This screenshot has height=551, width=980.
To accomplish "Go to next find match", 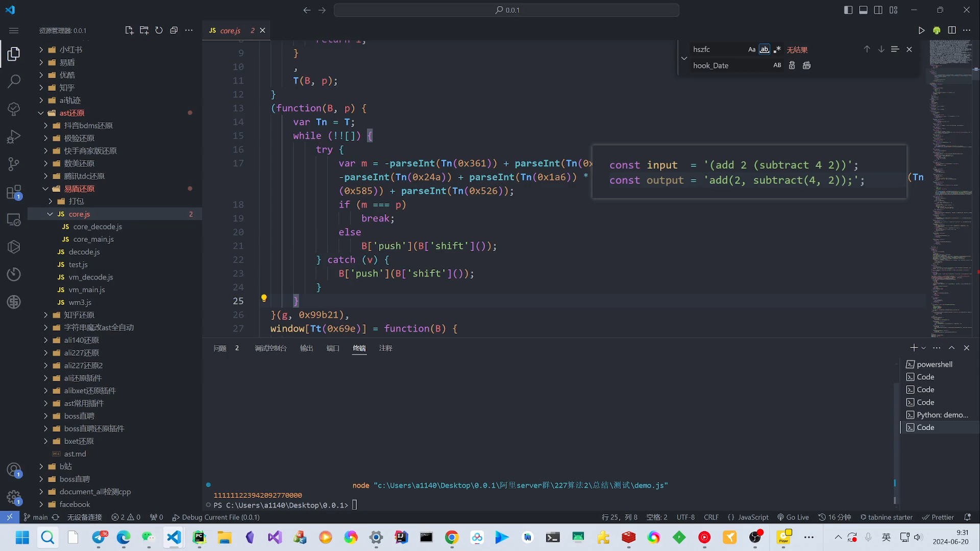I will [x=881, y=49].
